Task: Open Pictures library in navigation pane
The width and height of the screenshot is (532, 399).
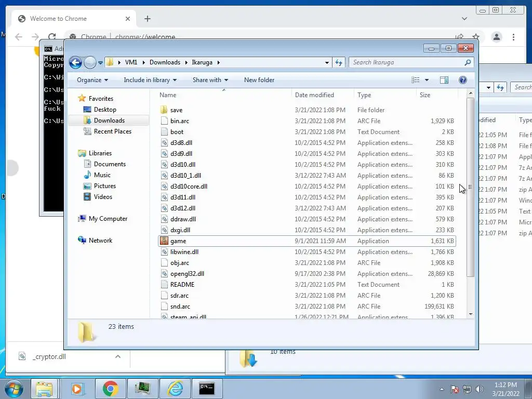Action: tap(105, 186)
